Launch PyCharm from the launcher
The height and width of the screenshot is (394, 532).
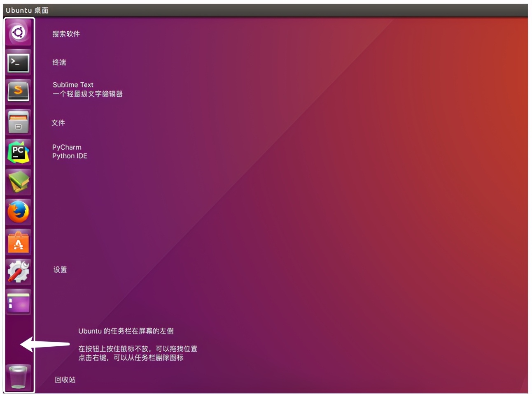tap(19, 152)
